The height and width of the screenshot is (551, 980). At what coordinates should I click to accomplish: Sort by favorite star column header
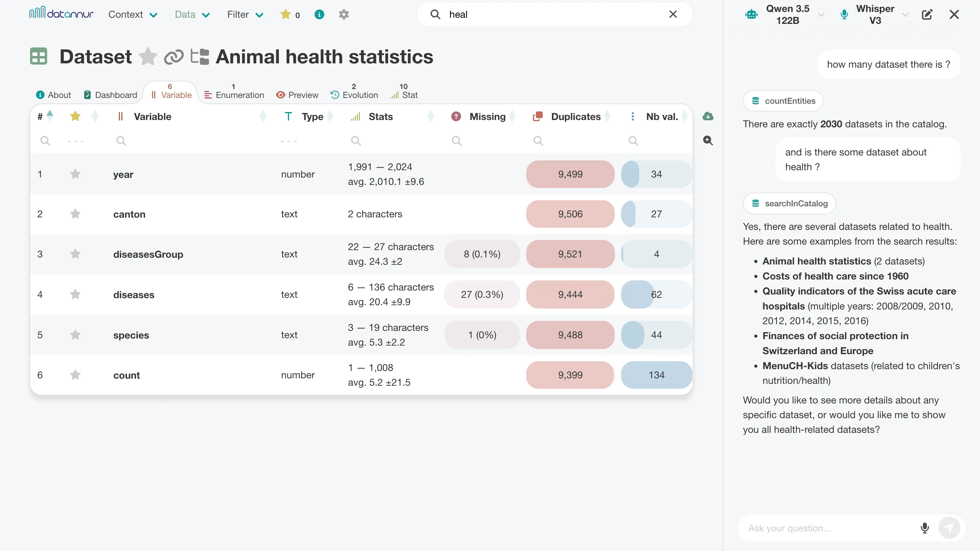coord(85,116)
